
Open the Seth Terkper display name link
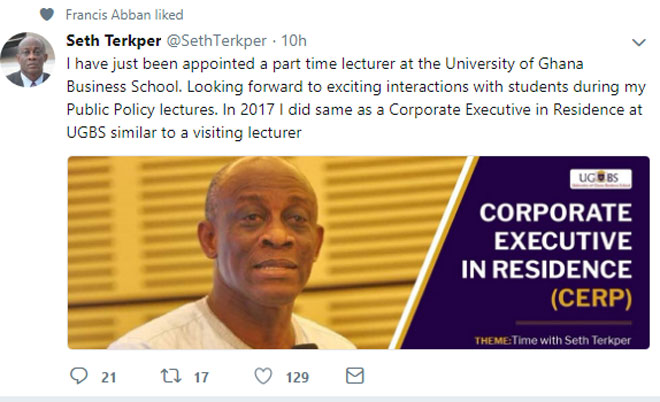click(107, 41)
